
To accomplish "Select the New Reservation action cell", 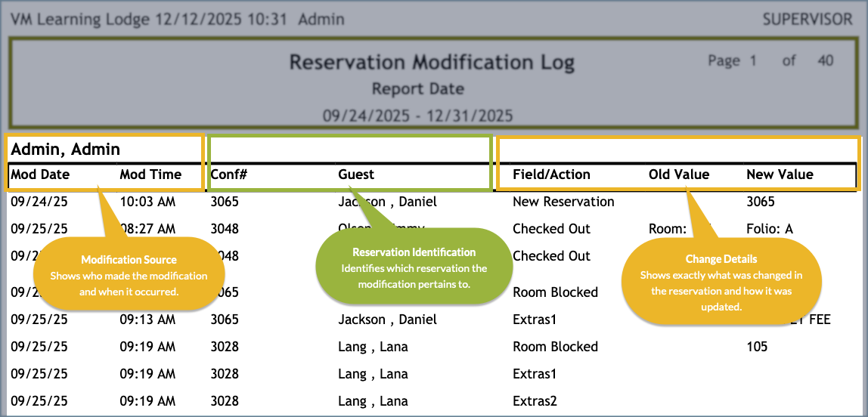I will 563,202.
